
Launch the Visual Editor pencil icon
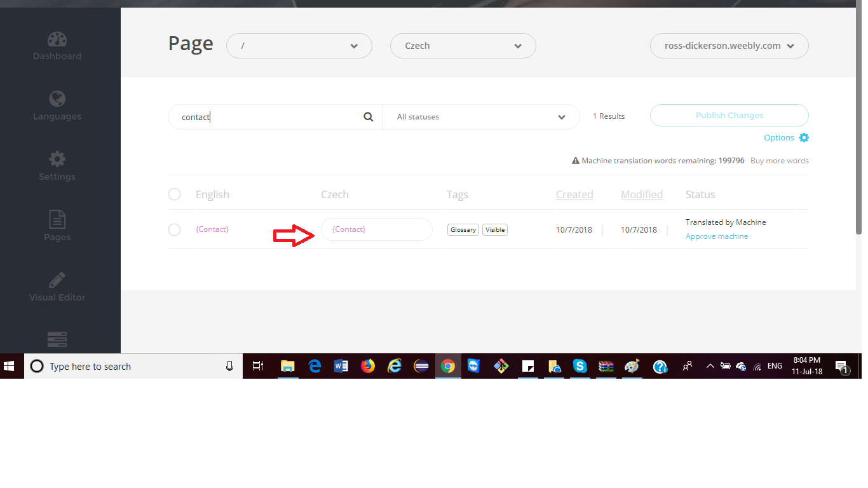(57, 280)
